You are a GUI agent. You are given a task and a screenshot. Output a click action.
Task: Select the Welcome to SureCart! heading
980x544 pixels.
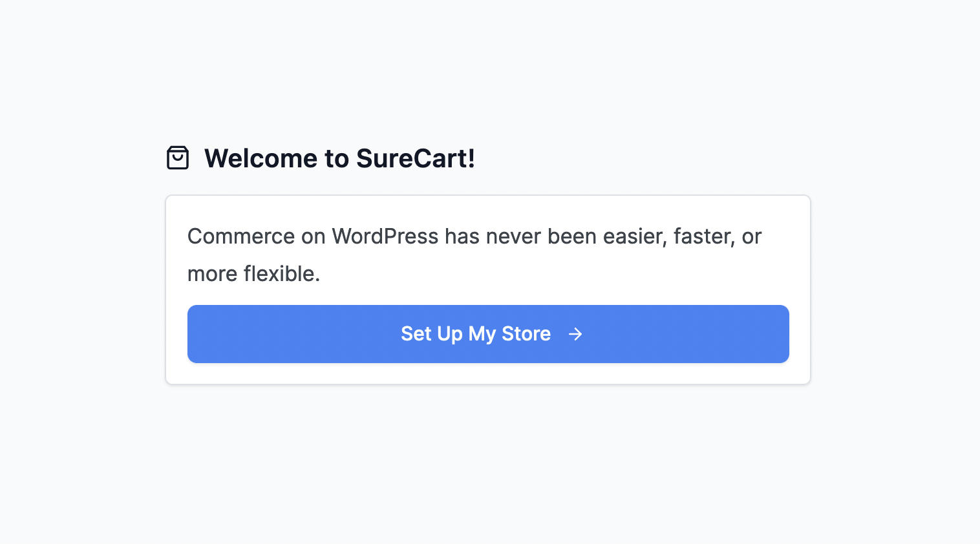tap(339, 159)
